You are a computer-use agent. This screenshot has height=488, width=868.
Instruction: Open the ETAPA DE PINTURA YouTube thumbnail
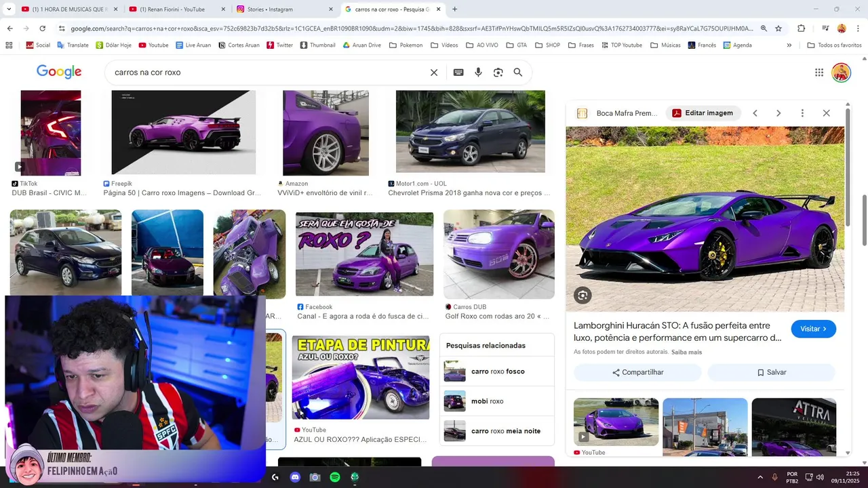pos(361,378)
